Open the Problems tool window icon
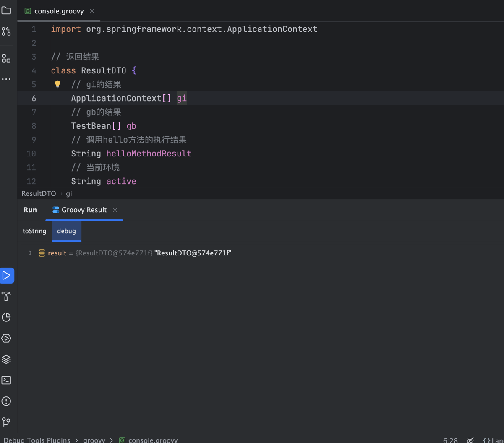The height and width of the screenshot is (443, 504). tap(6, 401)
